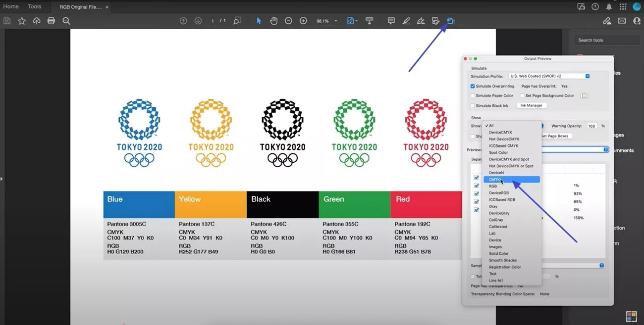Enable Simulate Black Ink checkbox
This screenshot has height=325, width=644.
point(473,105)
